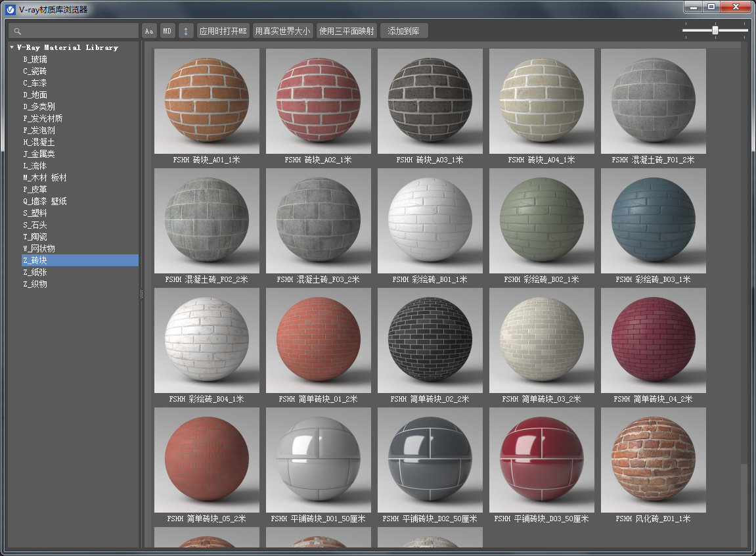
Task: Toggle the 用真实世界大小 option
Action: click(x=282, y=31)
